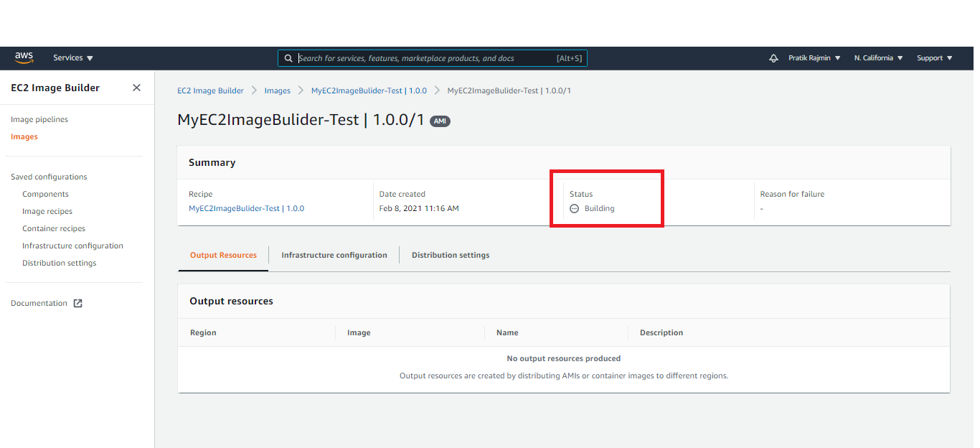Open the notifications bell icon
This screenshot has height=448, width=980.
[773, 58]
